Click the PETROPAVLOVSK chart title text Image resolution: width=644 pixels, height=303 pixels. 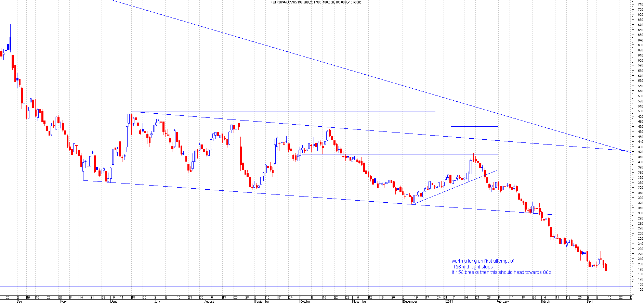315,2
